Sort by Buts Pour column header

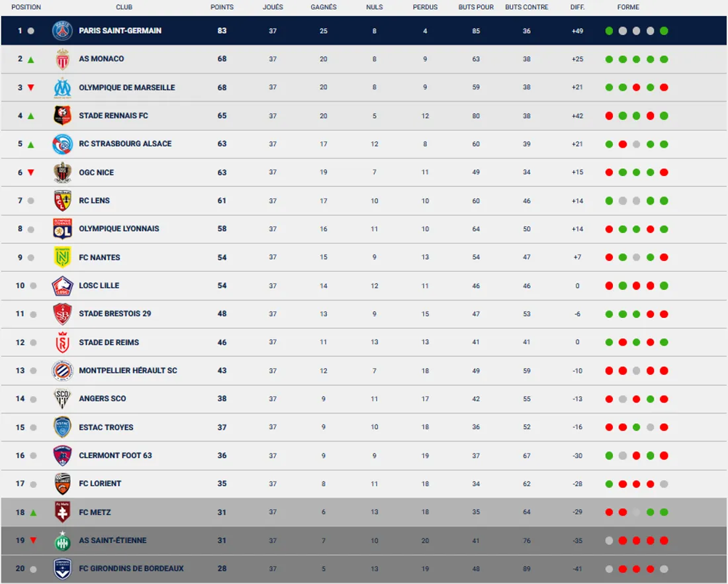(x=476, y=7)
